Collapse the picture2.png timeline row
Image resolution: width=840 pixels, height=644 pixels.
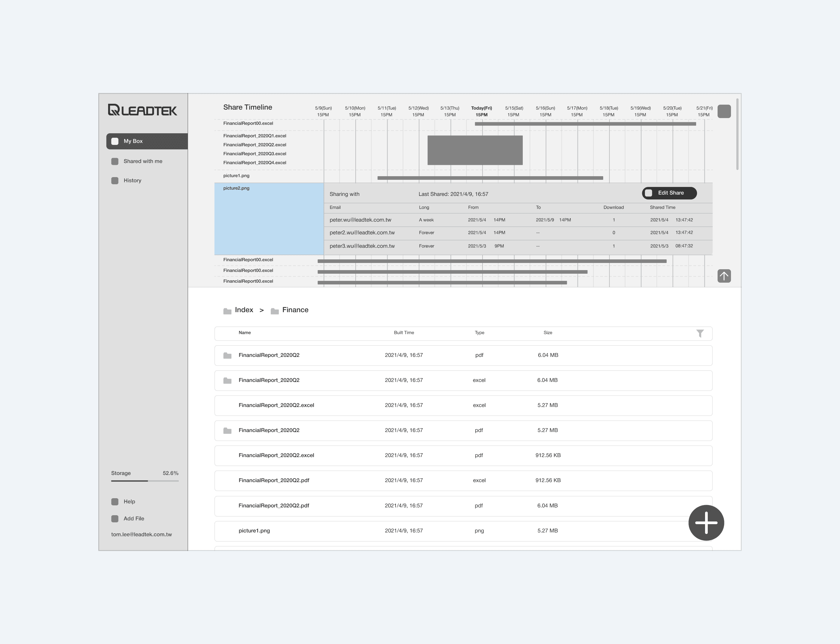point(236,188)
